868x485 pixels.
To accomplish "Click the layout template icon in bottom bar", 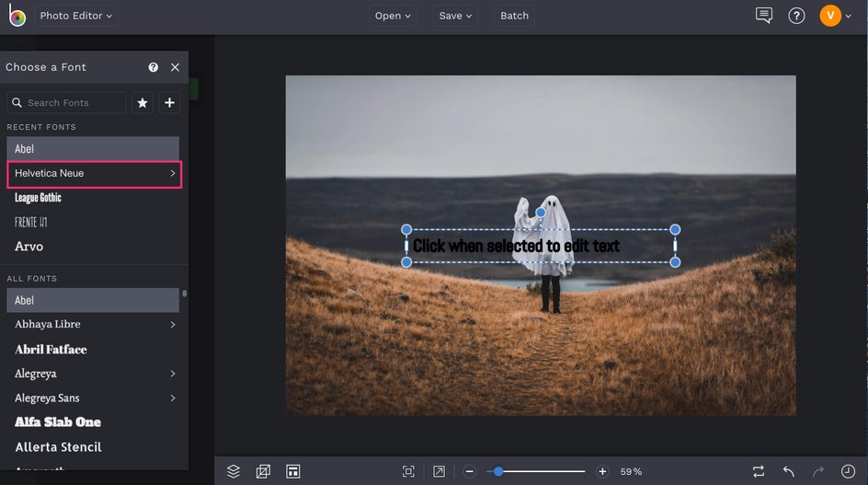I will click(x=292, y=471).
